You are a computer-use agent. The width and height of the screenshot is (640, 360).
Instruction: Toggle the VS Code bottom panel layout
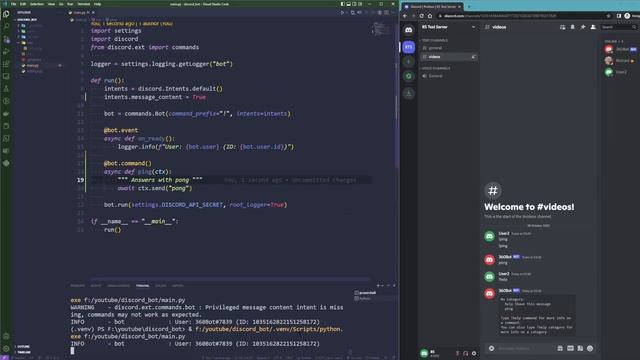tap(349, 4)
